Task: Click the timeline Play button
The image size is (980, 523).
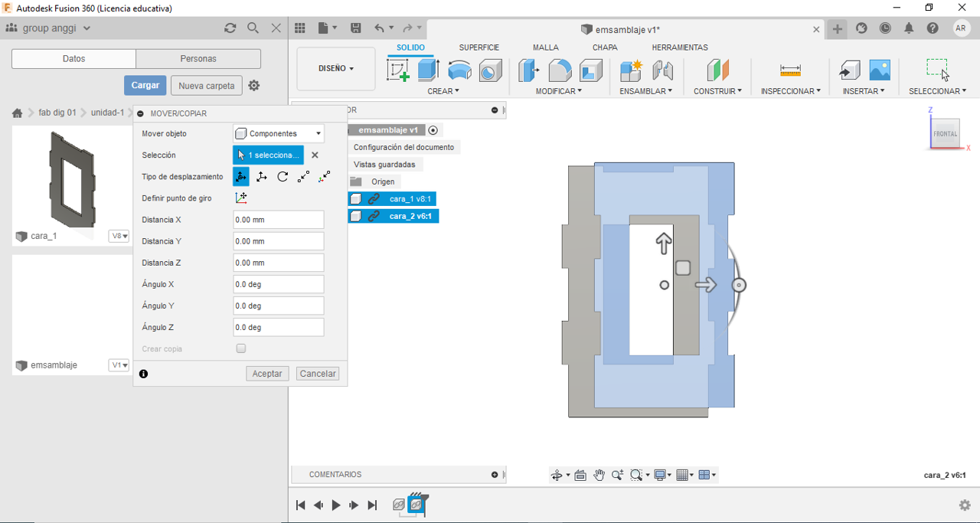Action: (x=336, y=505)
